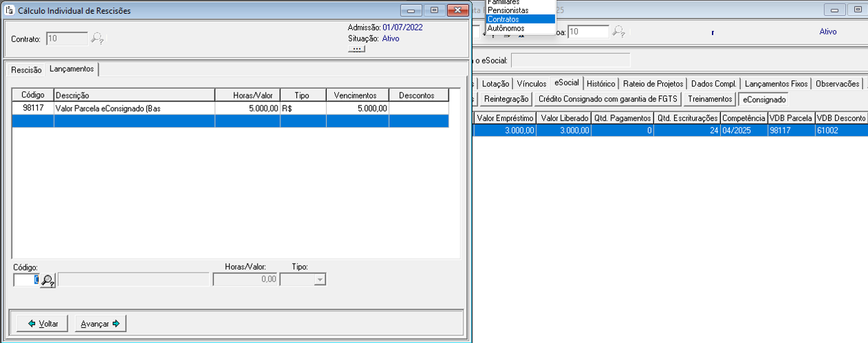Screen dimensions: 868x343
Task: Select Pensionistas from the dropdown list
Action: pos(508,11)
